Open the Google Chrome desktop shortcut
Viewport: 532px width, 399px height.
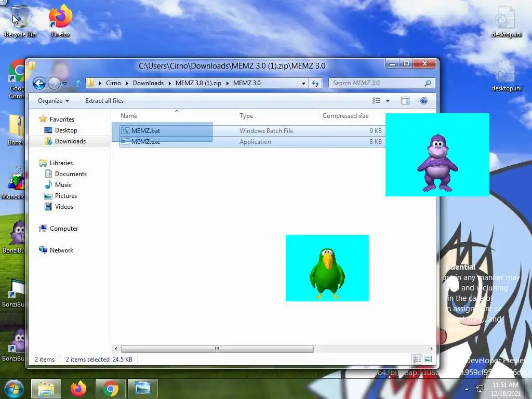coord(16,79)
